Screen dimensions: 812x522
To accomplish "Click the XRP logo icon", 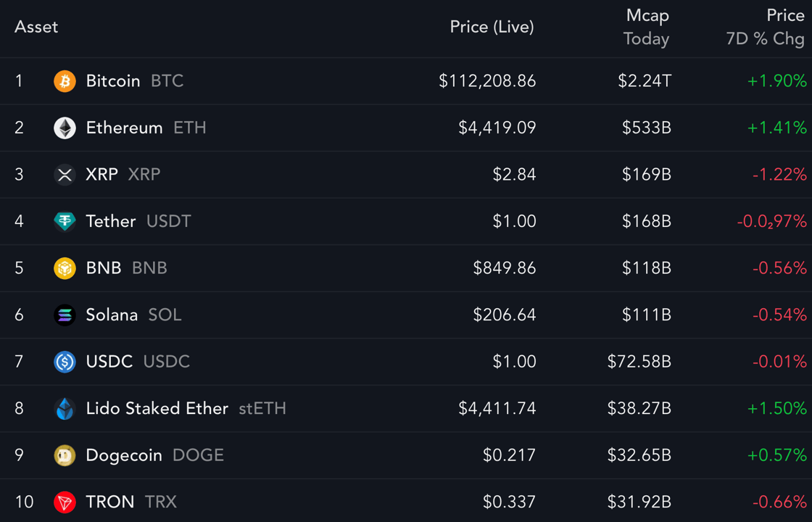I will tap(65, 175).
